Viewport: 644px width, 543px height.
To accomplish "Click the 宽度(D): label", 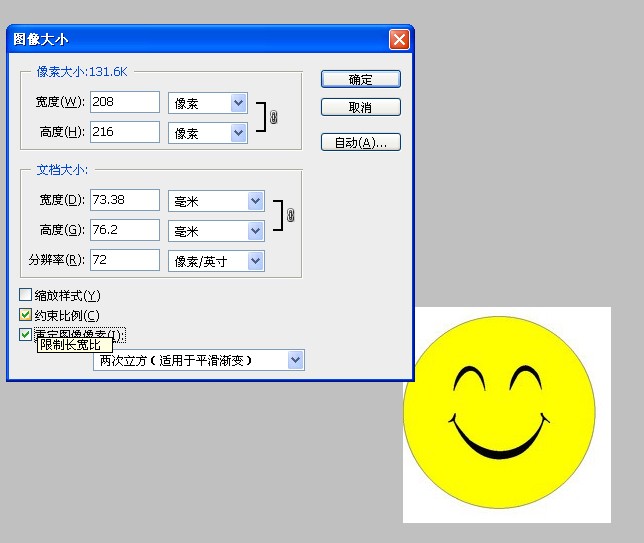I will 62,200.
